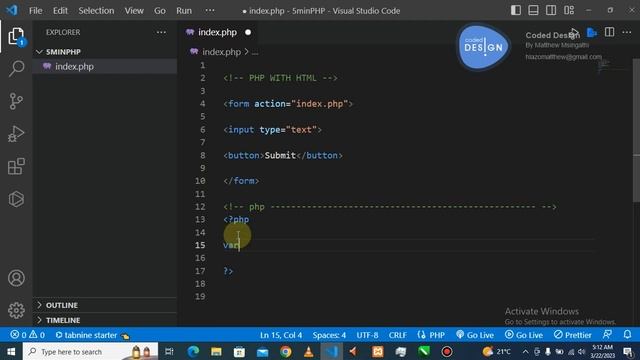Screen dimensions: 640x360
Task: Split the editor right
Action: tap(609, 32)
